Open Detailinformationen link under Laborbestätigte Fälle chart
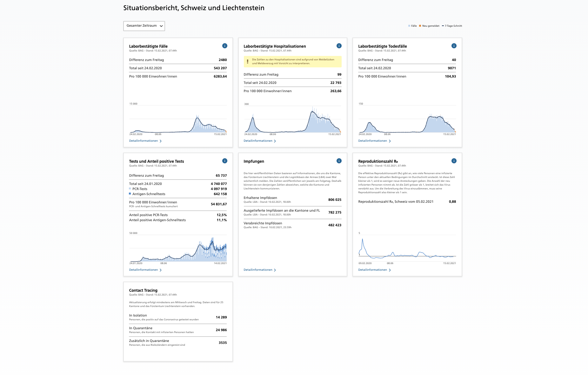This screenshot has width=588, height=375. pos(145,141)
